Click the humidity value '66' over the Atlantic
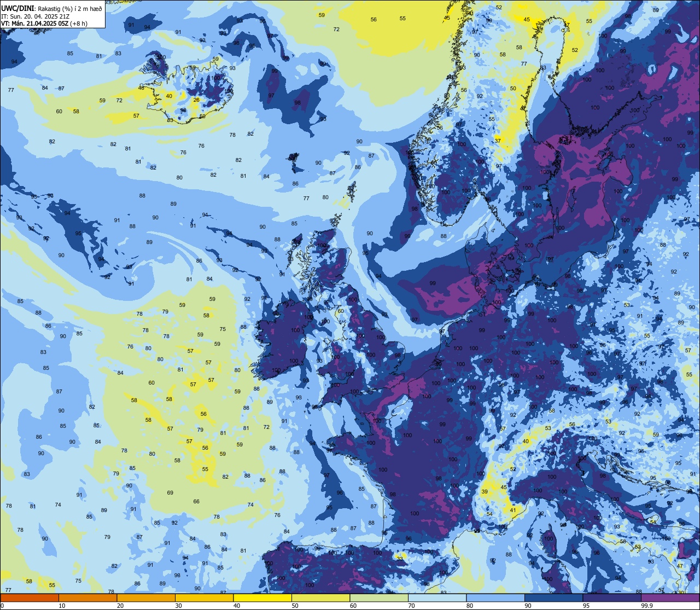 pyautogui.click(x=196, y=501)
